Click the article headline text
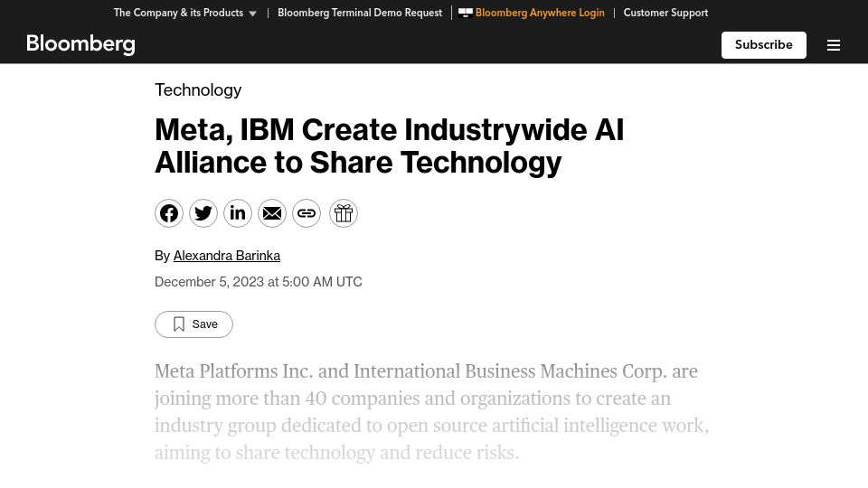868x488 pixels. coord(389,145)
